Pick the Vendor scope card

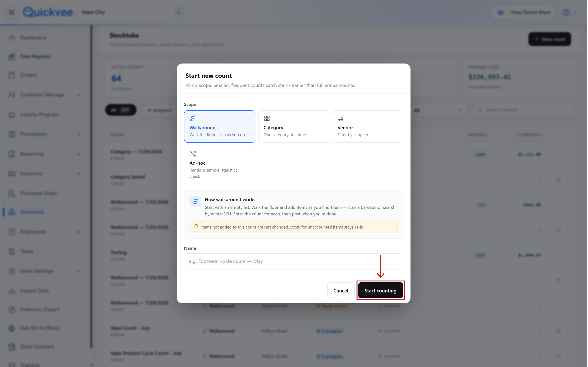coord(367,126)
